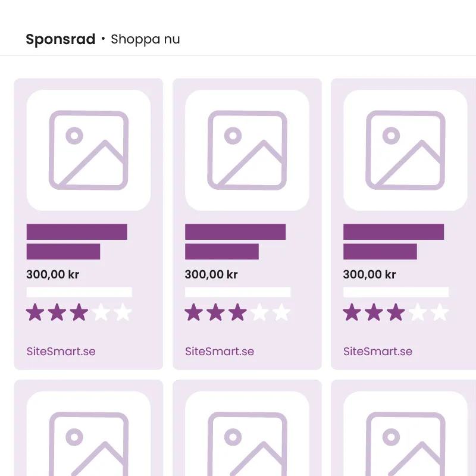Click the 300,00 kr price in second card

coord(211,274)
